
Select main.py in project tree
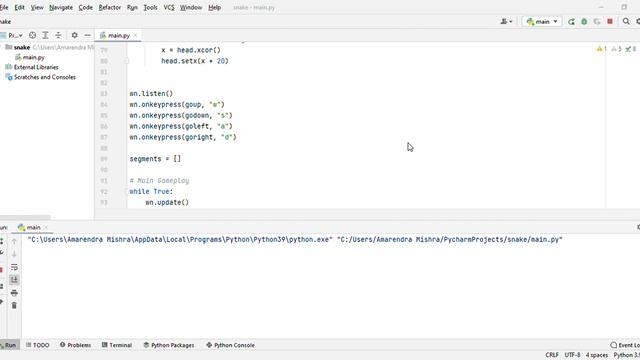[x=30, y=58]
